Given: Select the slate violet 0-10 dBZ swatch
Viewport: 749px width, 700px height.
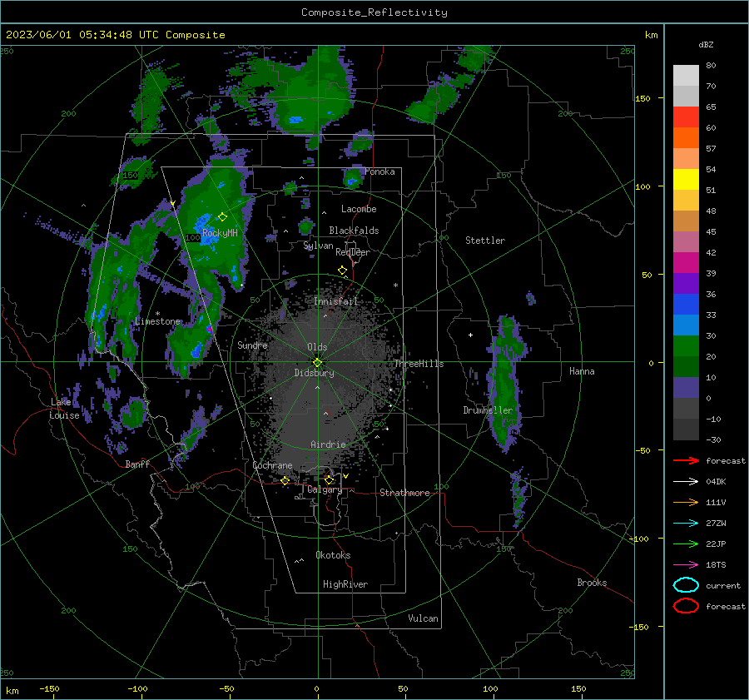Looking at the screenshot, I should 686,388.
